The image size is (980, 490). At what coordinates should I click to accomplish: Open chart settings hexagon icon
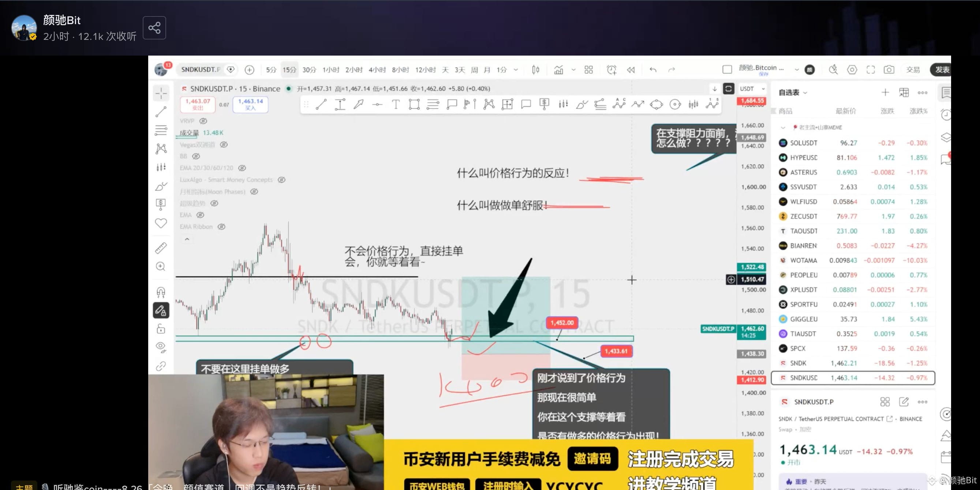coord(852,69)
